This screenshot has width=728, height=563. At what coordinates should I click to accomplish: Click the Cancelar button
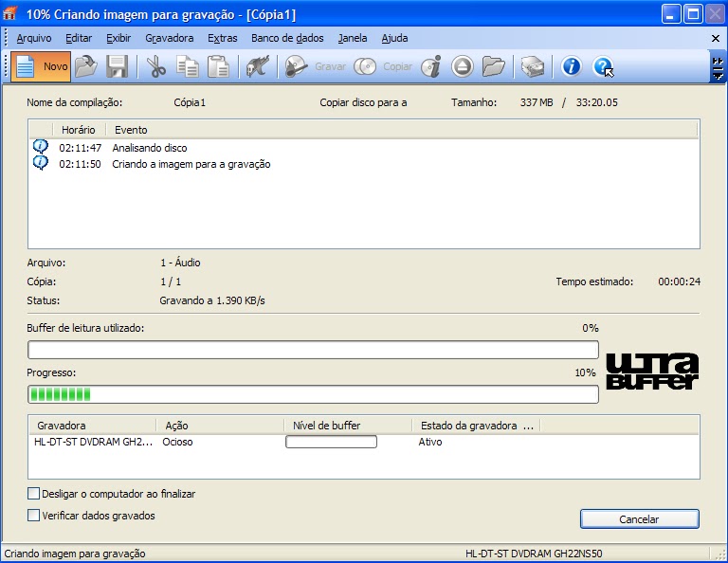[x=639, y=518]
